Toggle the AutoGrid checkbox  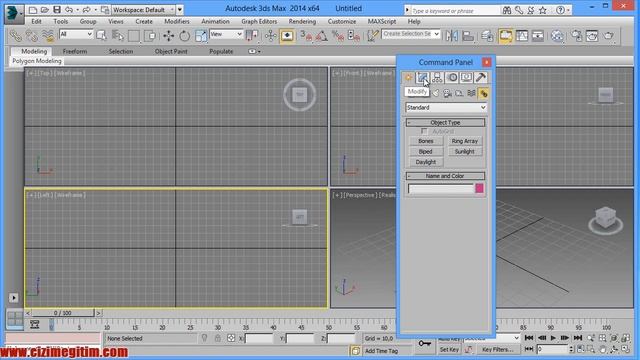[x=424, y=131]
